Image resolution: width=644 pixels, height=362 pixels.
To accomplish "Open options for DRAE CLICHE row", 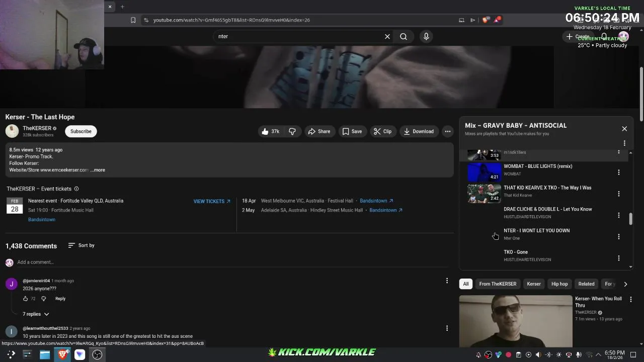I will 619,215.
